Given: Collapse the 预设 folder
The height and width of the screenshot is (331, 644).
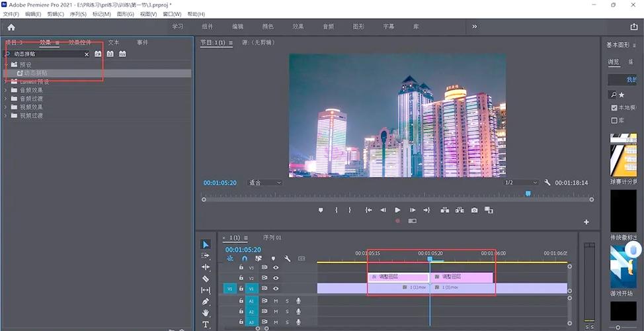Looking at the screenshot, I should click(x=6, y=65).
